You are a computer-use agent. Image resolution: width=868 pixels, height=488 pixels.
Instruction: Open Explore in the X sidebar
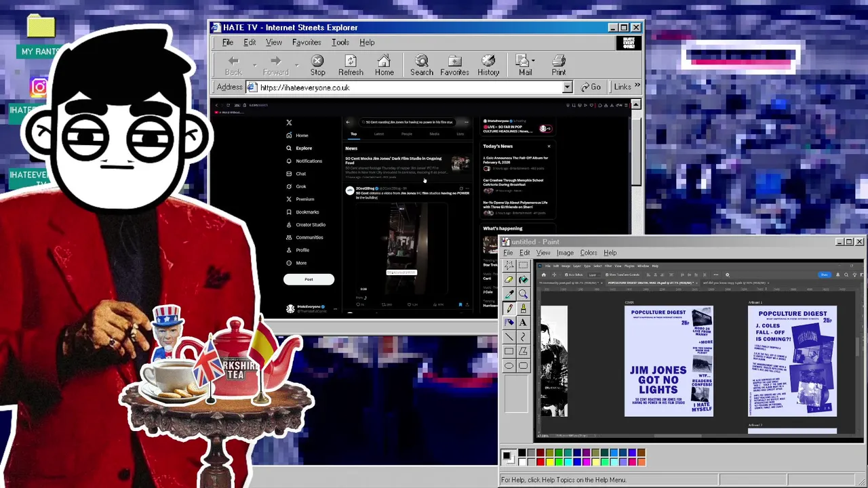299,148
